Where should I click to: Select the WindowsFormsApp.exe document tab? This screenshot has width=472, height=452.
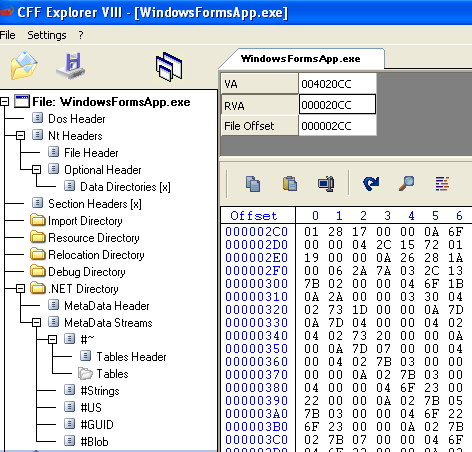300,59
